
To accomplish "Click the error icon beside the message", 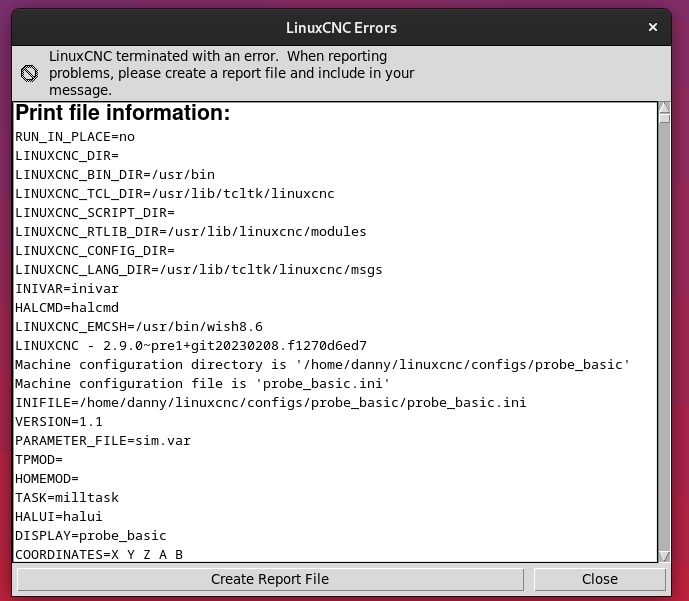I will [29, 73].
